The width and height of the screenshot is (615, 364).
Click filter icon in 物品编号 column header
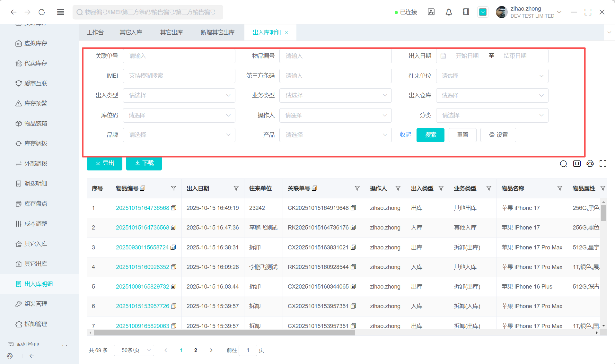(x=173, y=188)
